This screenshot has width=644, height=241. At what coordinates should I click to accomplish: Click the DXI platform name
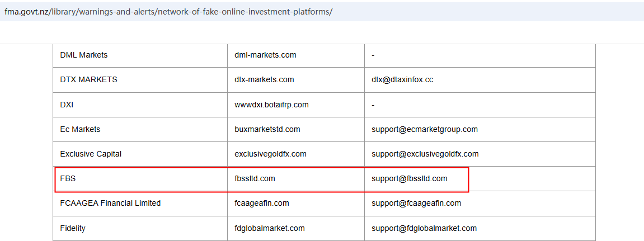67,105
